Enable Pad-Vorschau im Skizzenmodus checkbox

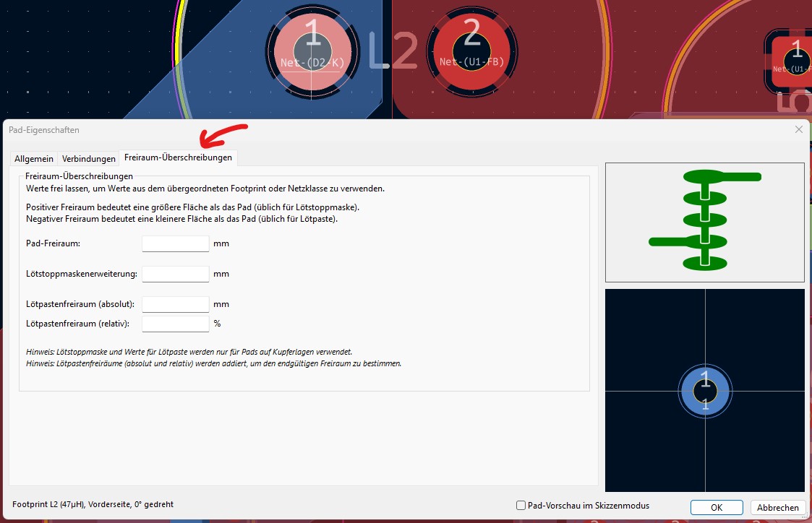click(x=521, y=506)
